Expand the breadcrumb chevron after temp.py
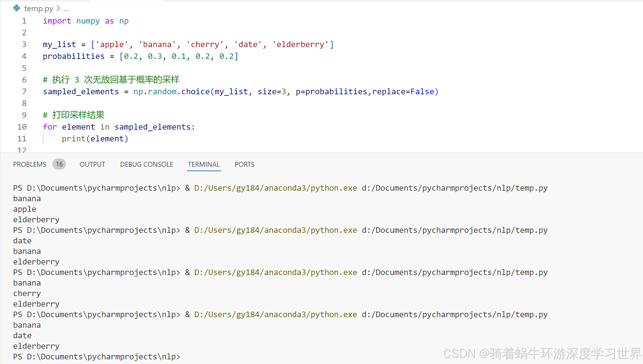The image size is (643, 364). click(x=58, y=8)
